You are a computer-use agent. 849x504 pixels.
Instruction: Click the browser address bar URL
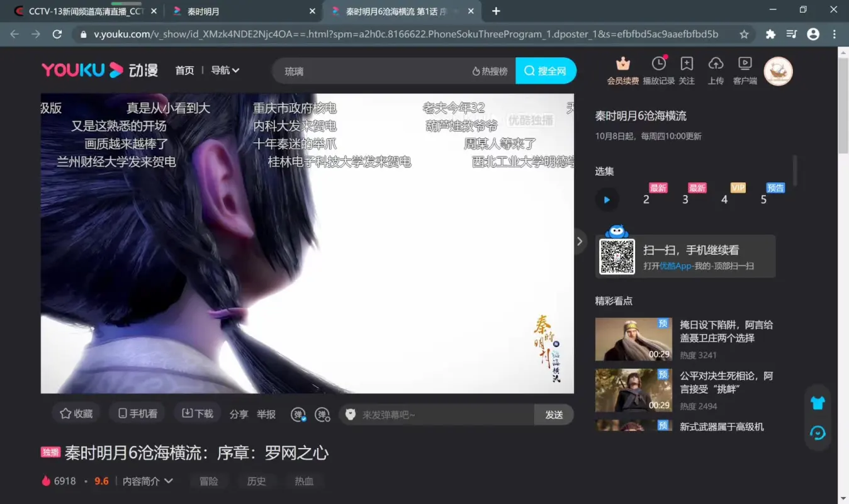[406, 34]
